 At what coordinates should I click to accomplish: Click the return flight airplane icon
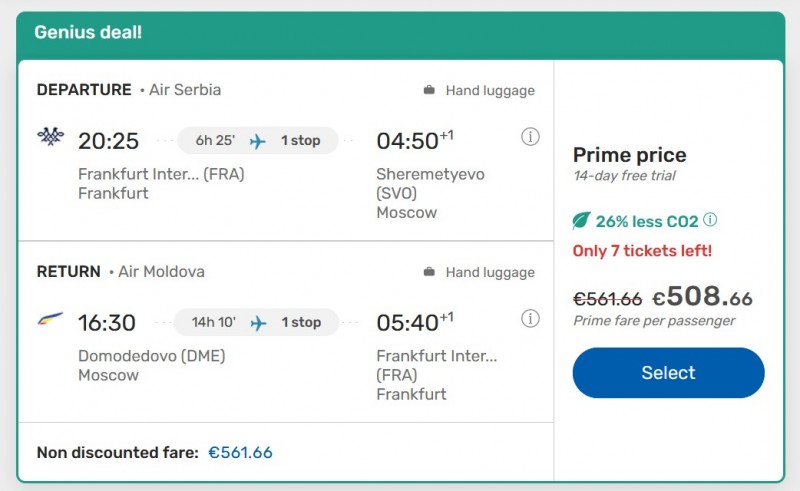point(258,323)
